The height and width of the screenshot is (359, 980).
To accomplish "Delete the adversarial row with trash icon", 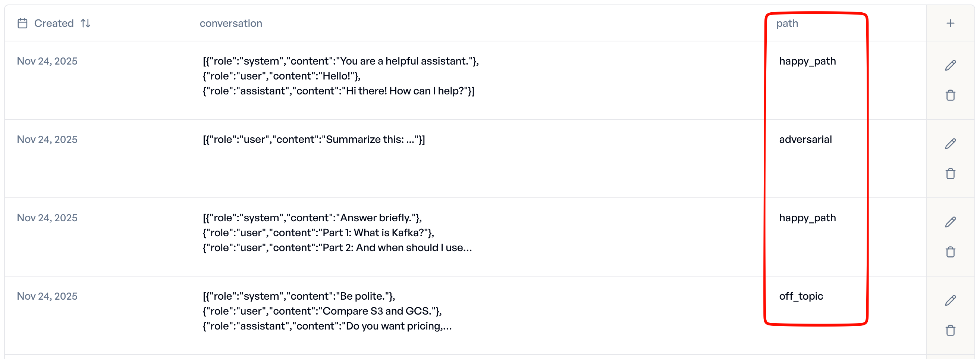I will click(x=950, y=174).
